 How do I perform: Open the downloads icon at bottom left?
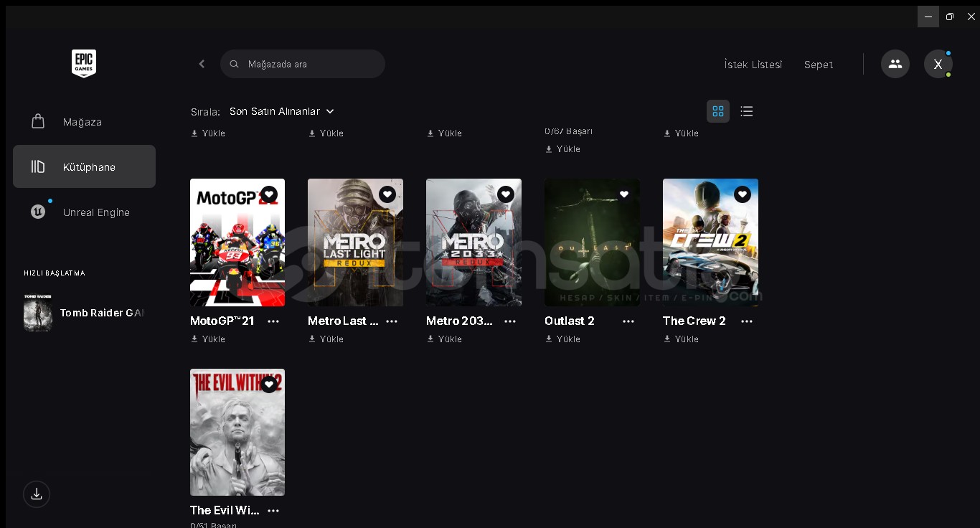point(37,494)
